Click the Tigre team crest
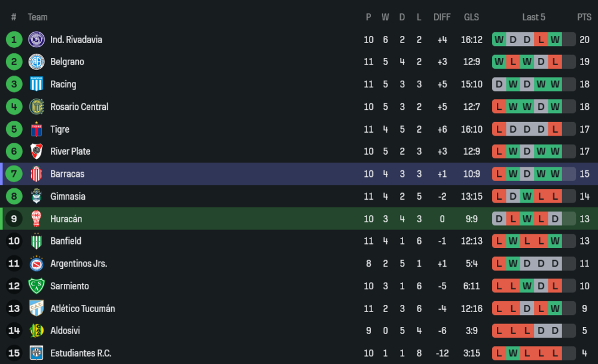 (36, 129)
